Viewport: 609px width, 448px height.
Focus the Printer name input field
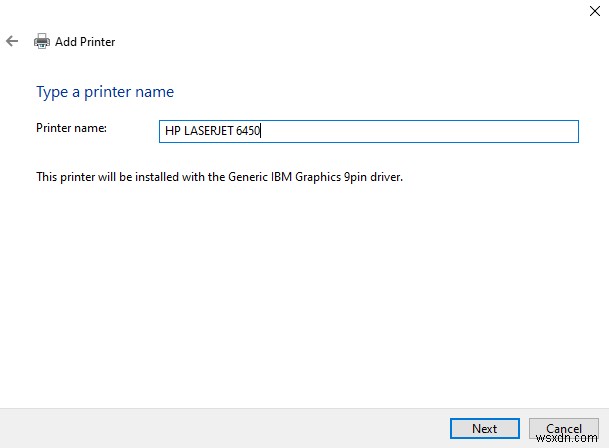(x=370, y=131)
